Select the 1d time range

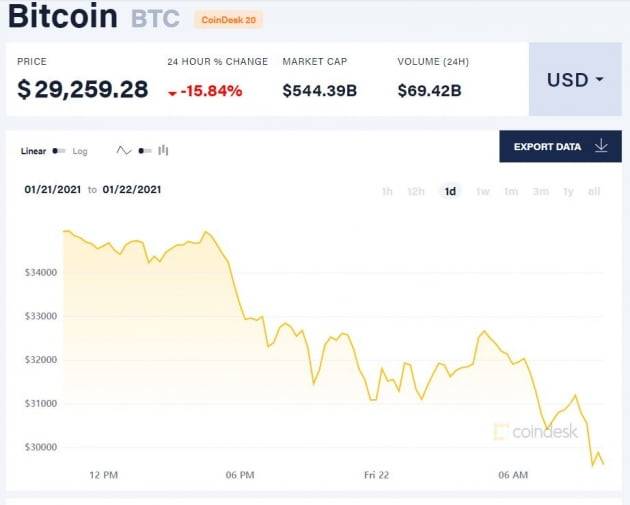(x=450, y=191)
